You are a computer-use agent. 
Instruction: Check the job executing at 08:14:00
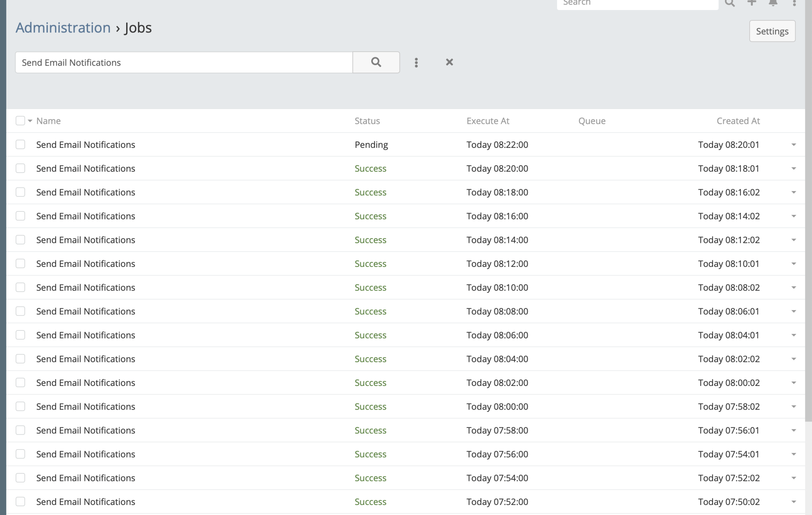tap(20, 240)
